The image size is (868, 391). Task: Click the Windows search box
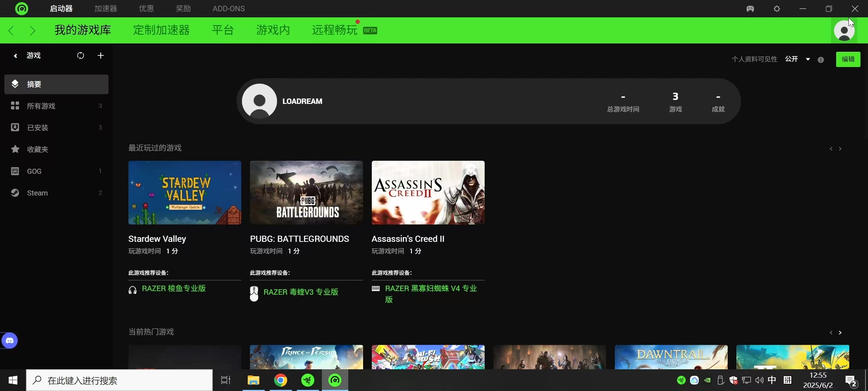119,380
